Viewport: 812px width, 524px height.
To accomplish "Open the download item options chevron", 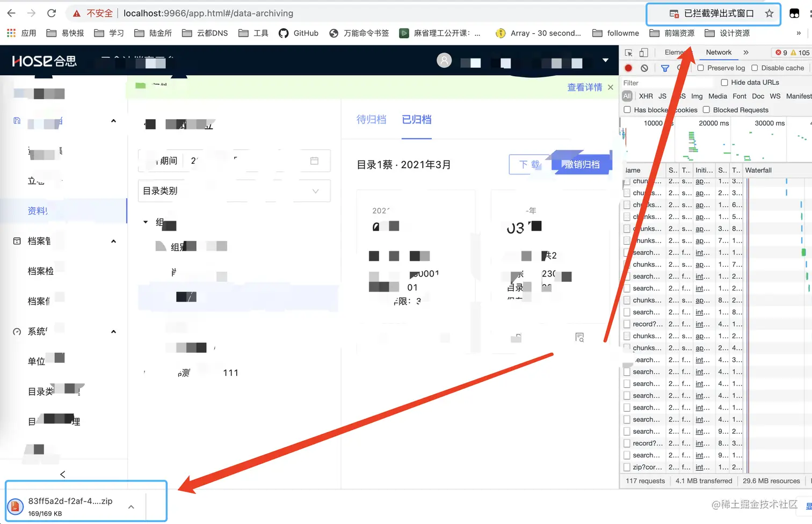I will (131, 507).
